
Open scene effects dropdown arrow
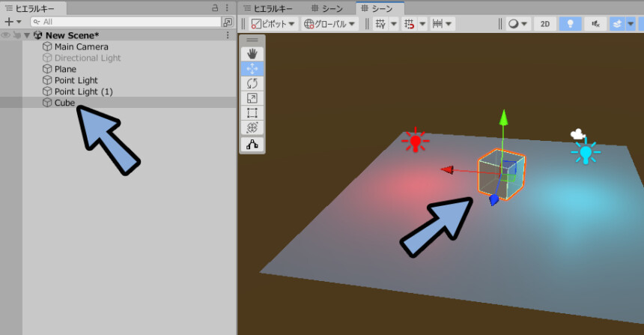coord(631,24)
